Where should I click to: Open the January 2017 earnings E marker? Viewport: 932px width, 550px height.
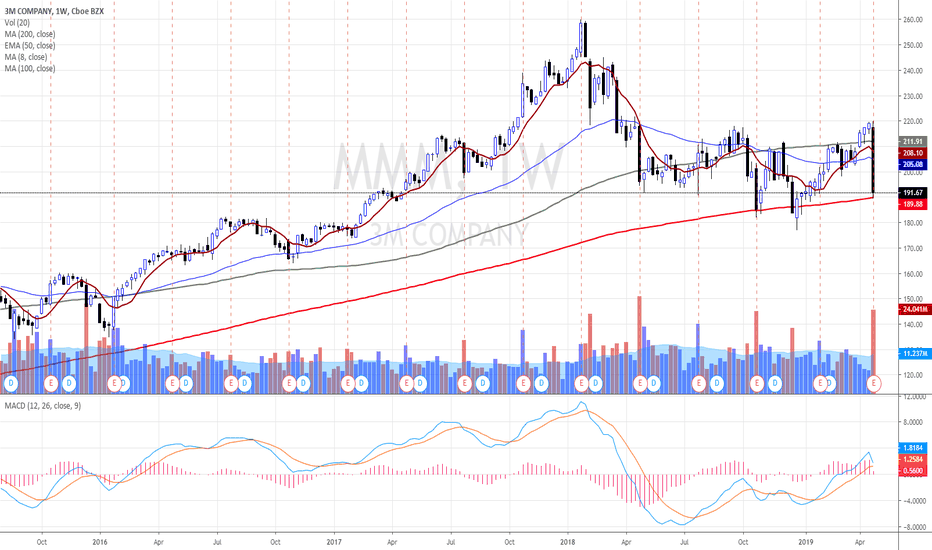pyautogui.click(x=348, y=384)
